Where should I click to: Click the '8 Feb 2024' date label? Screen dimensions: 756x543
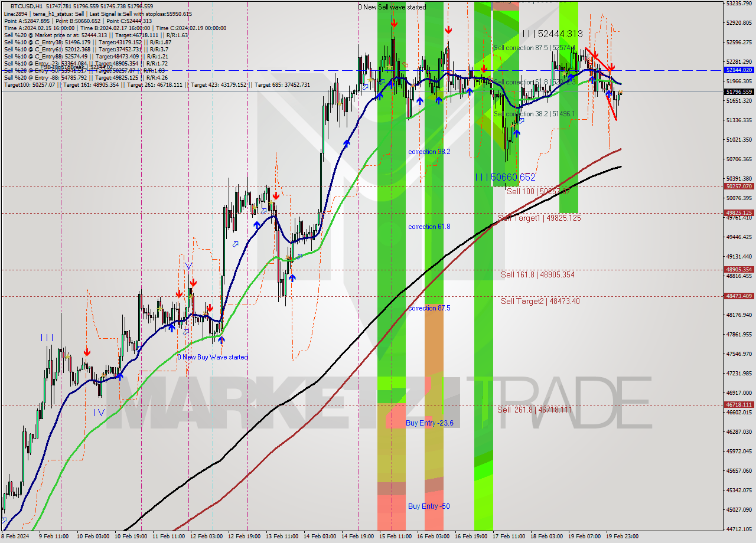pyautogui.click(x=15, y=537)
